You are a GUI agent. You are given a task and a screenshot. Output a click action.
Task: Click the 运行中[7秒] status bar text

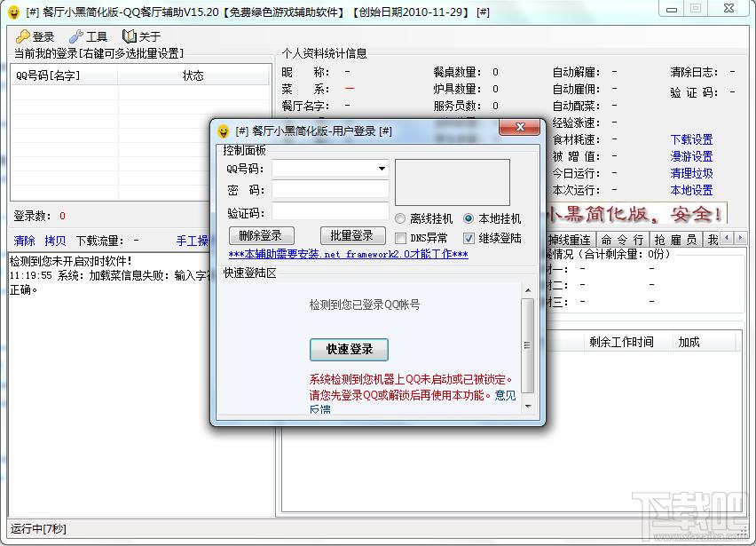tap(38, 528)
